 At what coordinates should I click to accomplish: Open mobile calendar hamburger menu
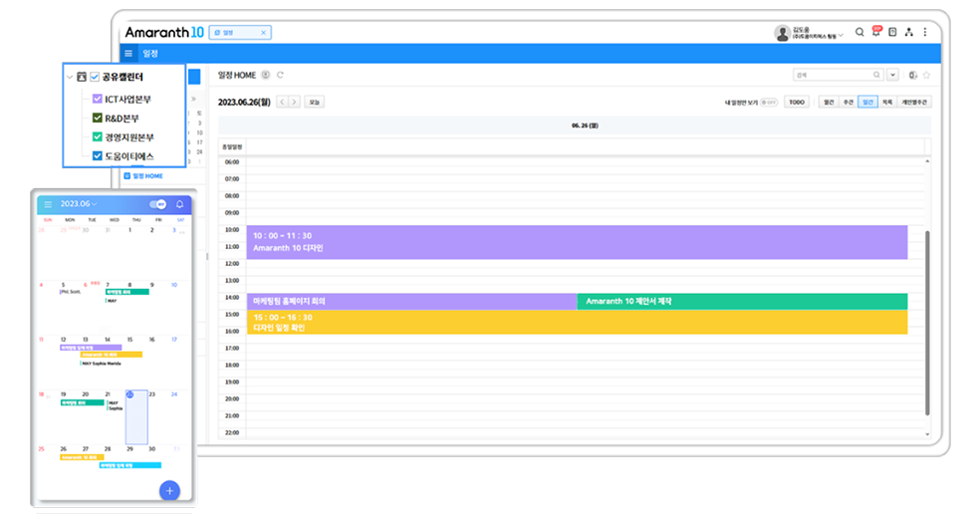(48, 204)
